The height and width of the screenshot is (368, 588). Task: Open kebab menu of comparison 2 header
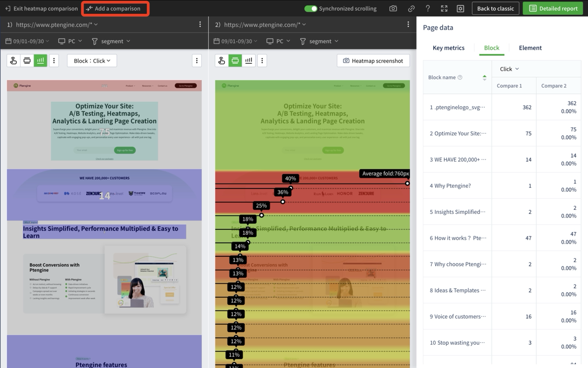tap(408, 25)
